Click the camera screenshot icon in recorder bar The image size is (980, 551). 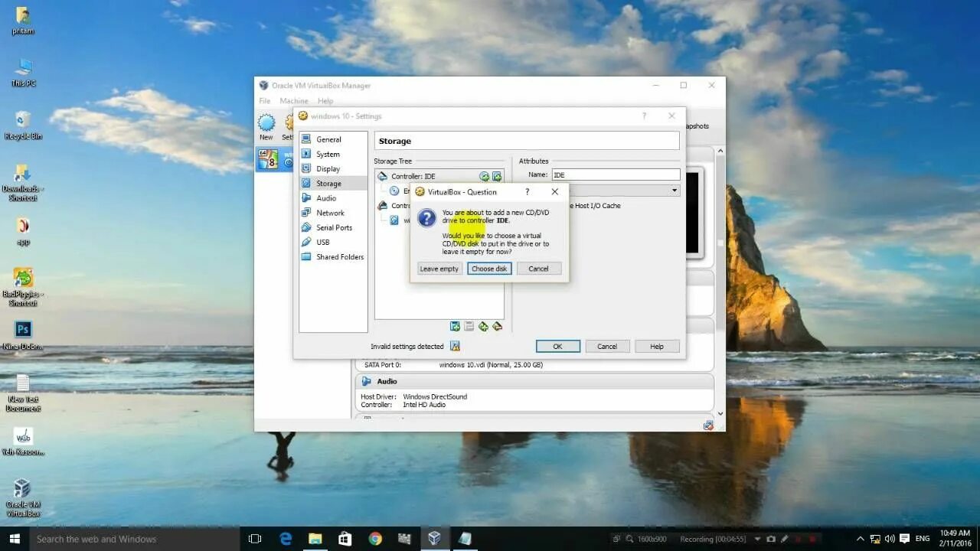click(770, 539)
